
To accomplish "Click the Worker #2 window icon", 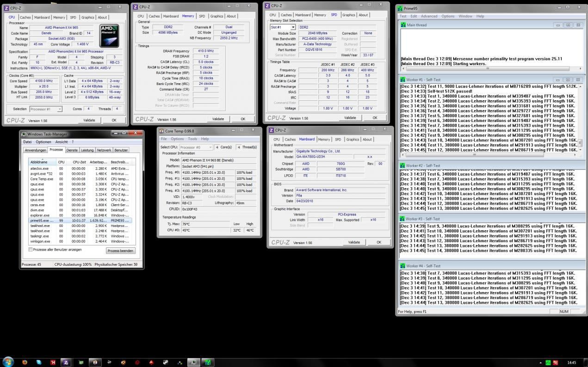I will point(403,165).
